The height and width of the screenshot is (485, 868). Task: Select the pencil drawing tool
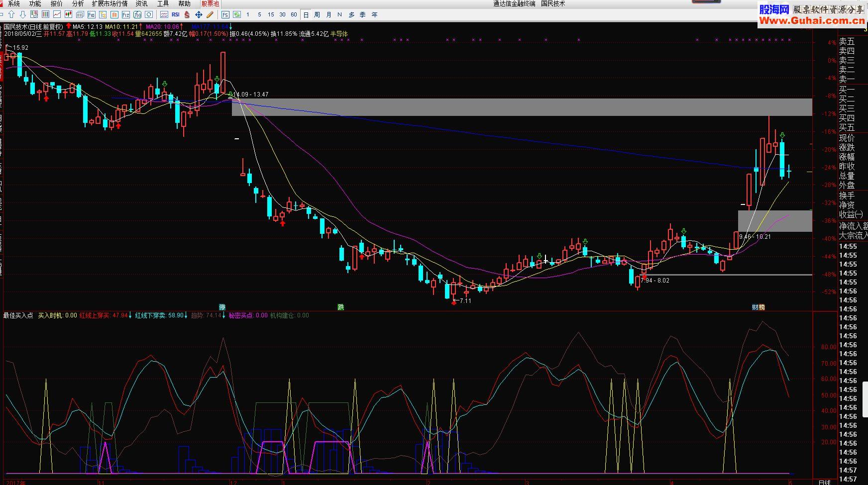(210, 14)
